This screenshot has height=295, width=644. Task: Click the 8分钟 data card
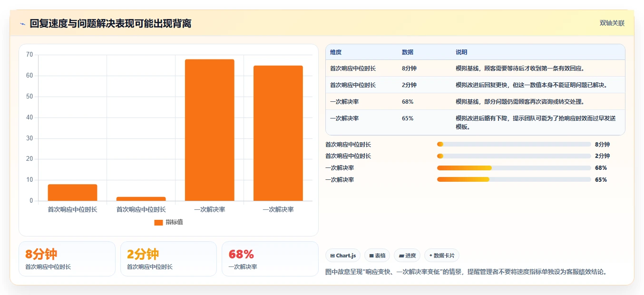[x=67, y=259]
